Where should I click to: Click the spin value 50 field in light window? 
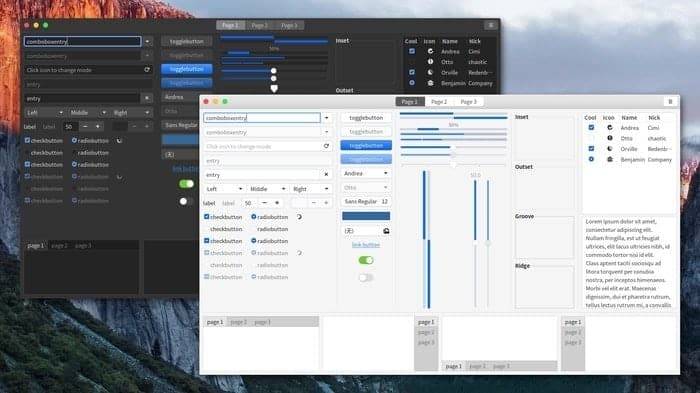click(249, 203)
